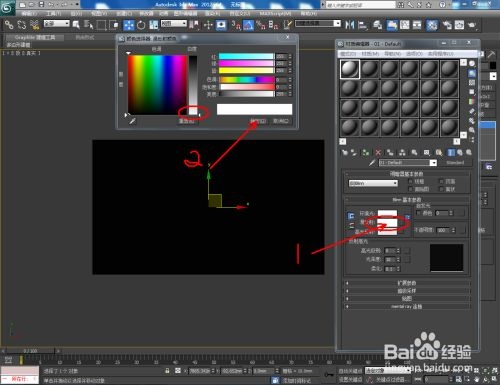Open the named selection sets dropdown
Viewport: 500px width, 385px height.
point(318,23)
